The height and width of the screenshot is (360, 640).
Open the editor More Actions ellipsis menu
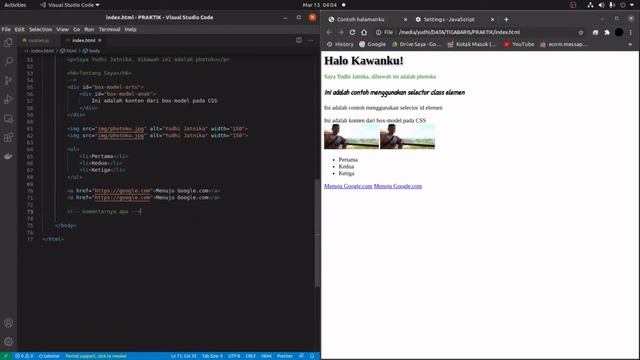pos(311,40)
